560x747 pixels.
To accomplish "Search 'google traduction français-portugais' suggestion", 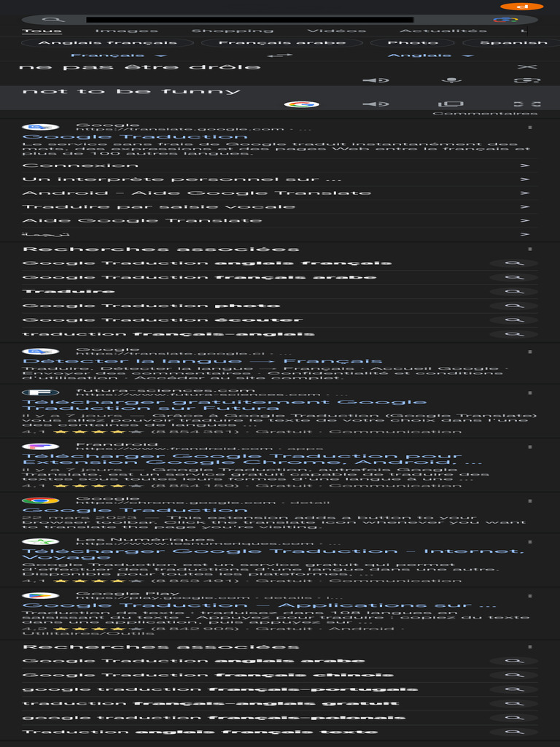I will pyautogui.click(x=219, y=689).
